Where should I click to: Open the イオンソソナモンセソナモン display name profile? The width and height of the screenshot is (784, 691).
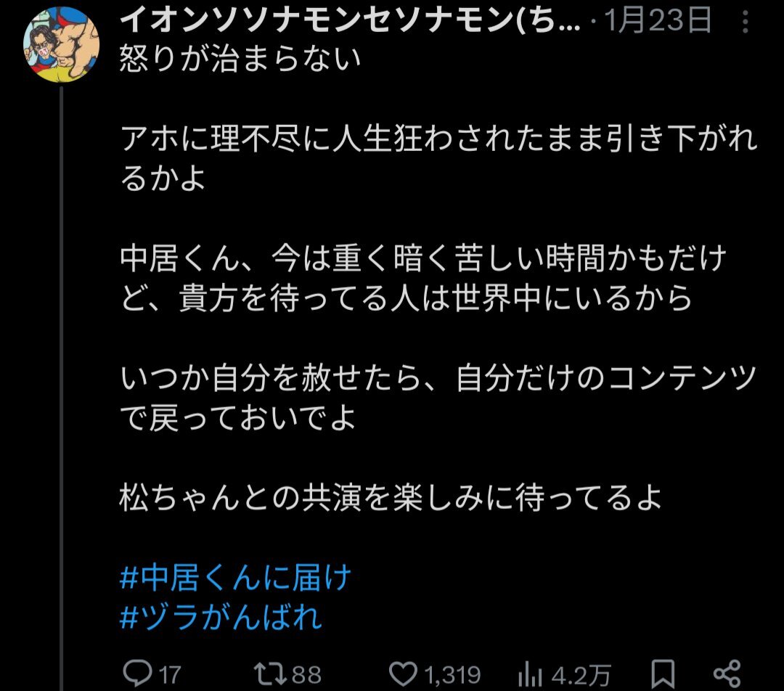(x=350, y=20)
